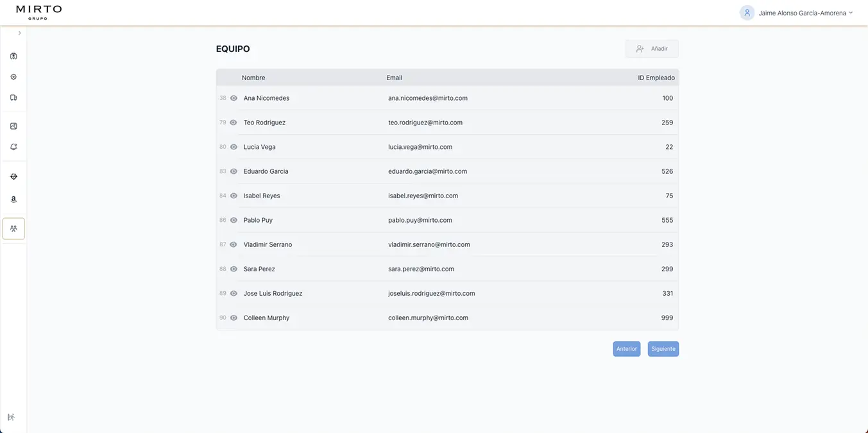Image resolution: width=868 pixels, height=433 pixels.
Task: View details eye icon for Isabel Reyes
Action: (x=234, y=196)
